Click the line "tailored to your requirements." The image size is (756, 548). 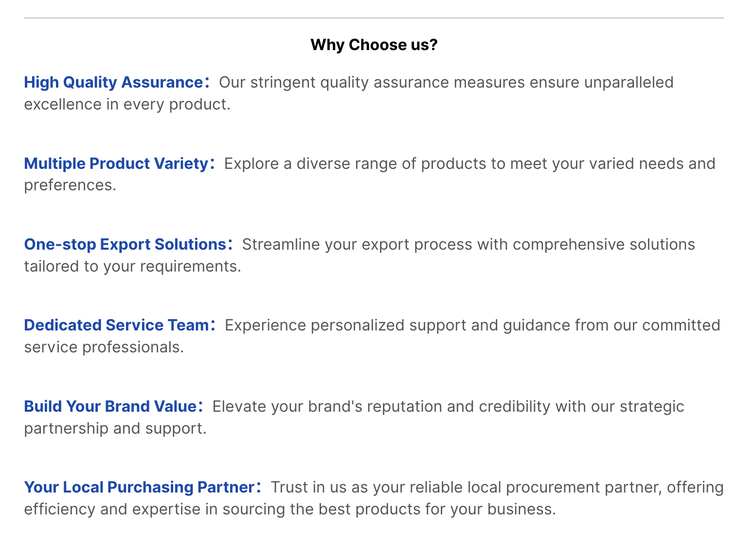point(132,266)
